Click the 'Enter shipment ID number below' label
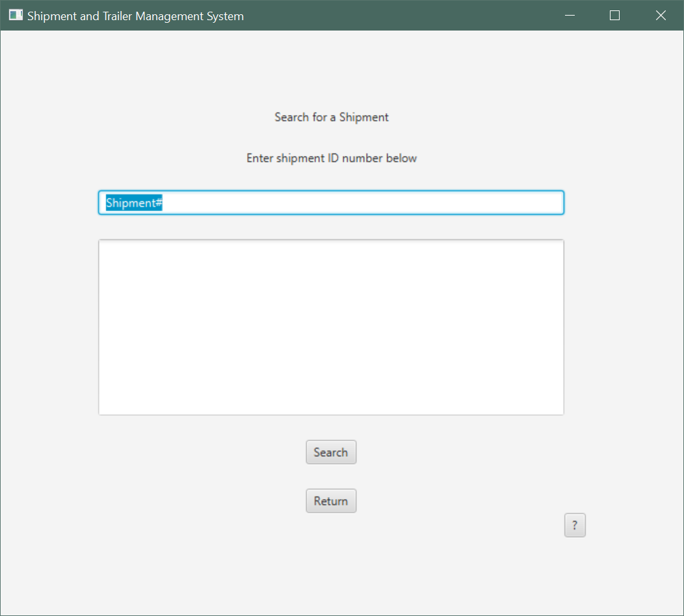684x616 pixels. click(331, 158)
